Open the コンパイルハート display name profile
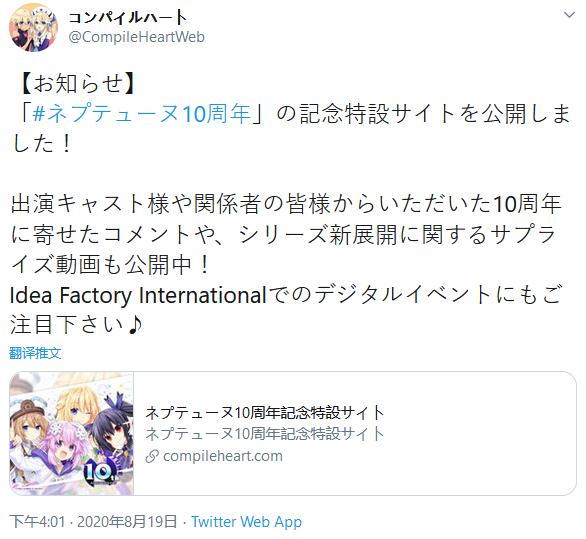 tap(127, 17)
